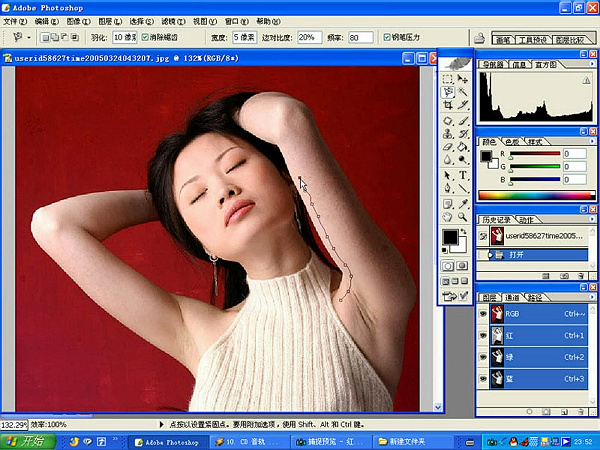This screenshot has width=600, height=450.
Task: Switch to the 动作 (Actions) tab
Action: [x=527, y=220]
